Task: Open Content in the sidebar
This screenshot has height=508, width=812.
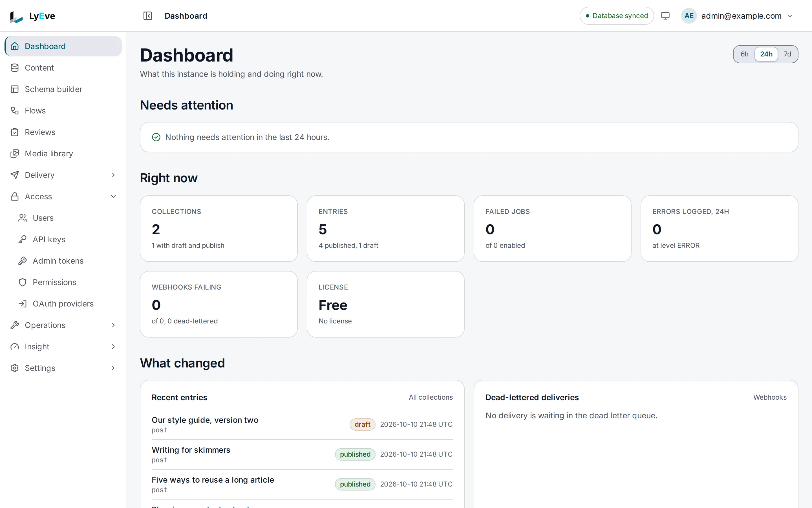Action: (x=63, y=68)
